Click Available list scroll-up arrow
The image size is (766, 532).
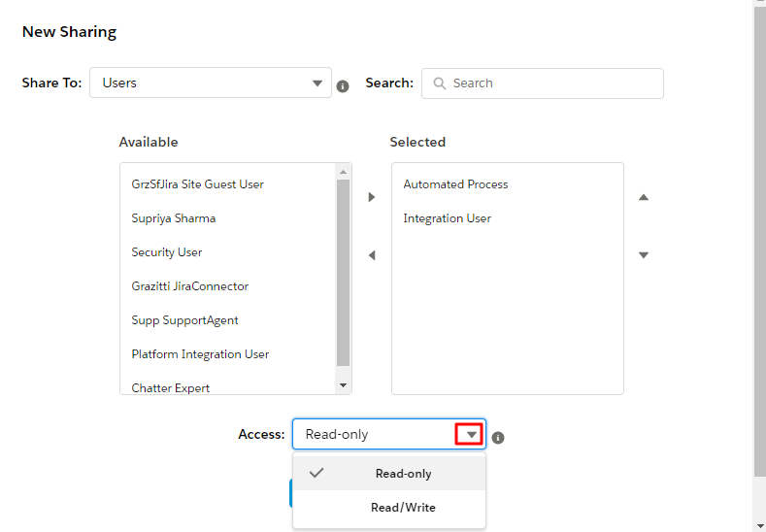[x=343, y=172]
